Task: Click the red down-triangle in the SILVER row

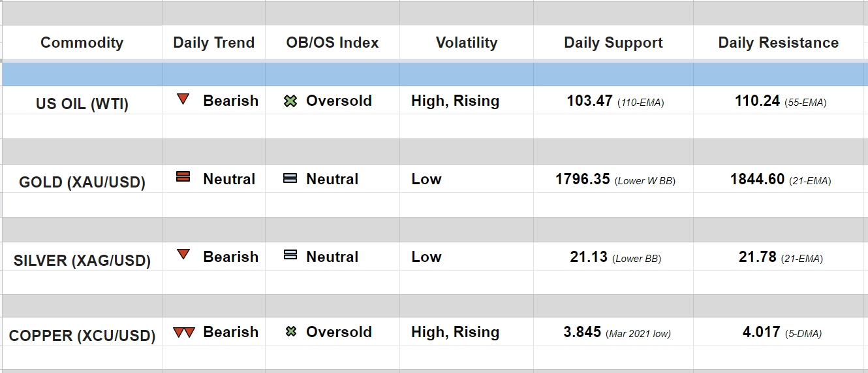Action: point(183,255)
